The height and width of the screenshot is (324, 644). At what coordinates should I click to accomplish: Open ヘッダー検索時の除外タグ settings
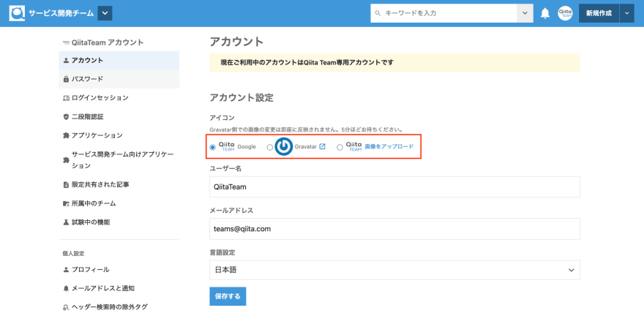pos(119,307)
